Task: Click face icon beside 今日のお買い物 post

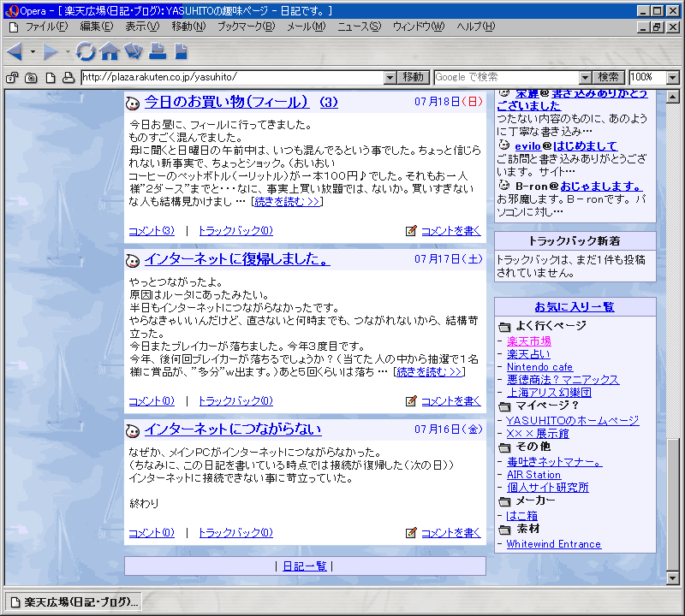Action: pyautogui.click(x=133, y=104)
